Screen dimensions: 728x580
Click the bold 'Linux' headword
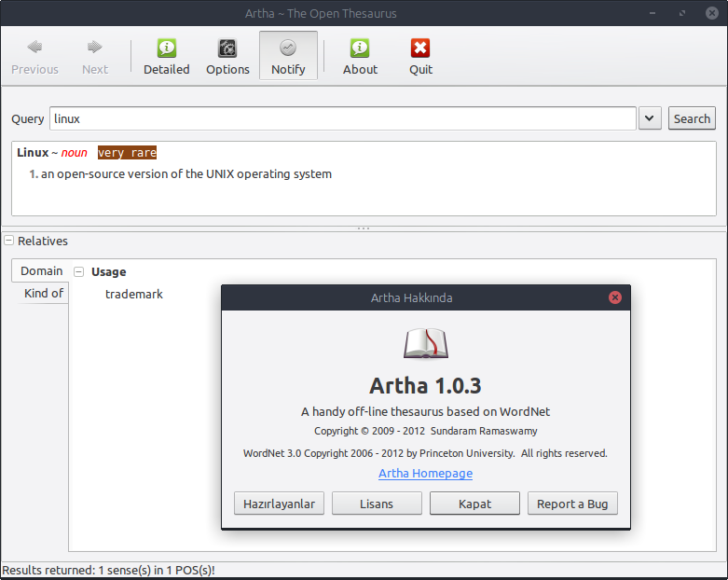[x=33, y=153]
